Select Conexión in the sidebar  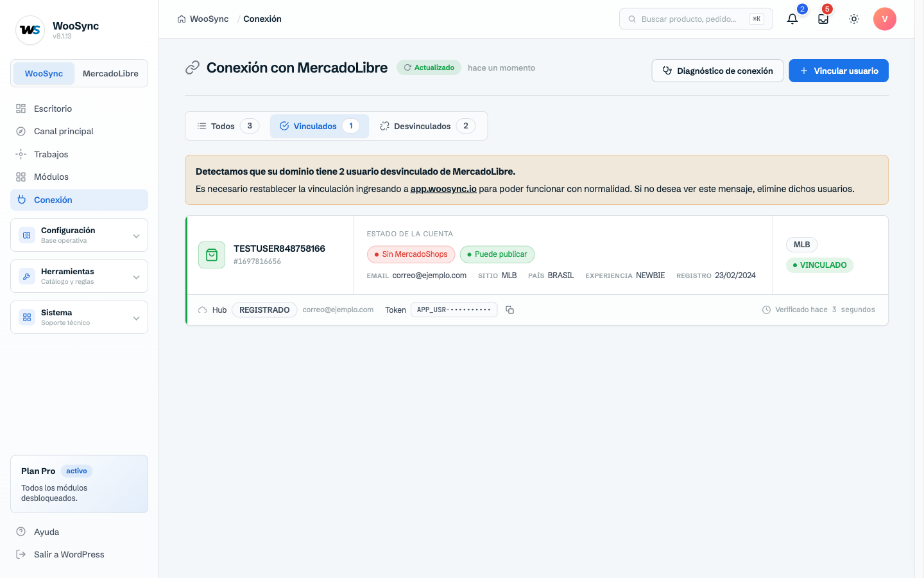click(x=80, y=200)
